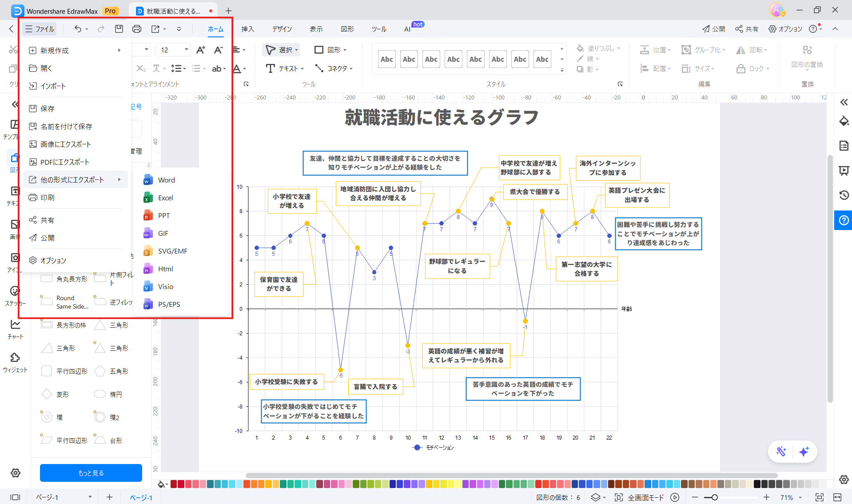Switch to the 挿入 ribbon tab
Image resolution: width=852 pixels, height=504 pixels.
coord(247,29)
